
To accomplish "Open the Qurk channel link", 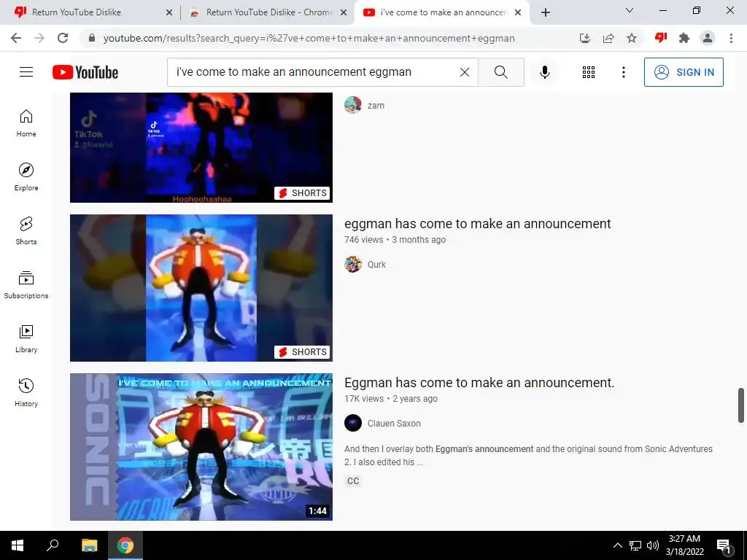I will (x=376, y=264).
